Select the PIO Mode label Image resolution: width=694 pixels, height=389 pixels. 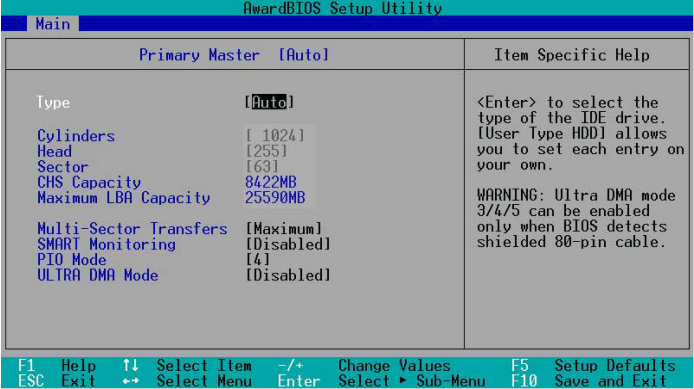(72, 260)
